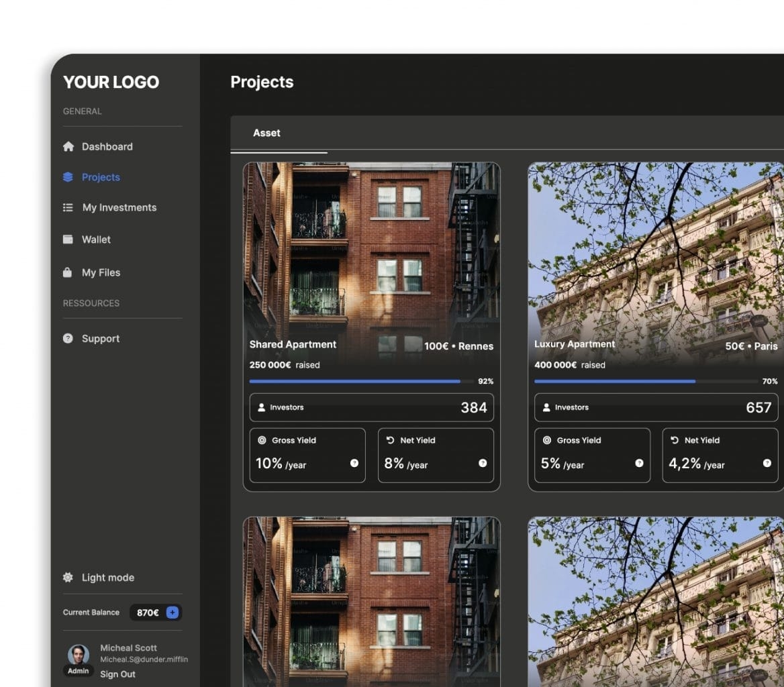Click the My Files bag icon
784x687 pixels.
[x=68, y=272]
